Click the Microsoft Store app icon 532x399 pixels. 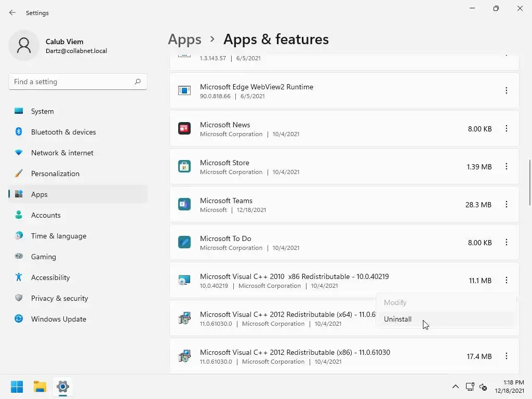(x=184, y=166)
